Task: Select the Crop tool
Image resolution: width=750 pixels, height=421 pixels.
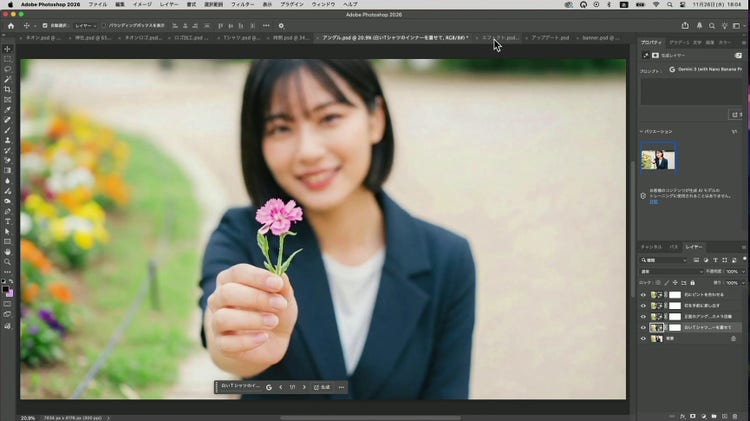Action: click(x=7, y=89)
